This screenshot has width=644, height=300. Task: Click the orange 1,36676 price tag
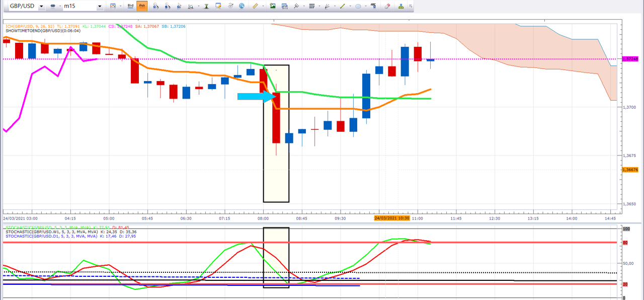pos(630,170)
